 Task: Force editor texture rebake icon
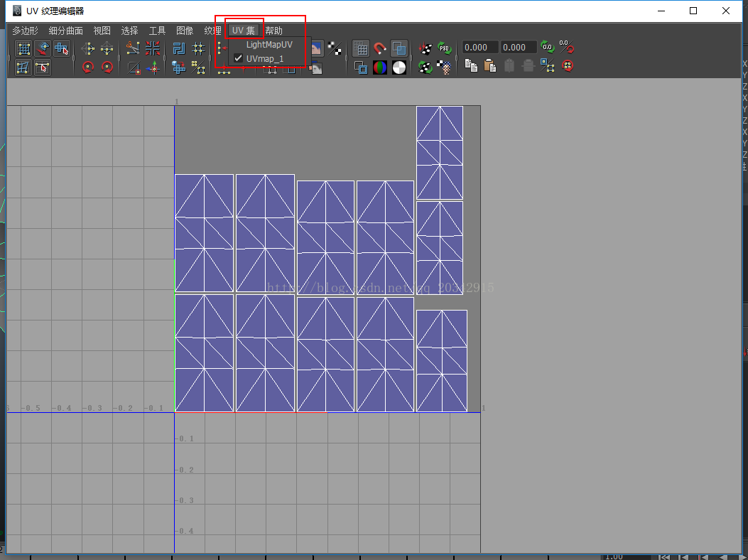pyautogui.click(x=425, y=68)
